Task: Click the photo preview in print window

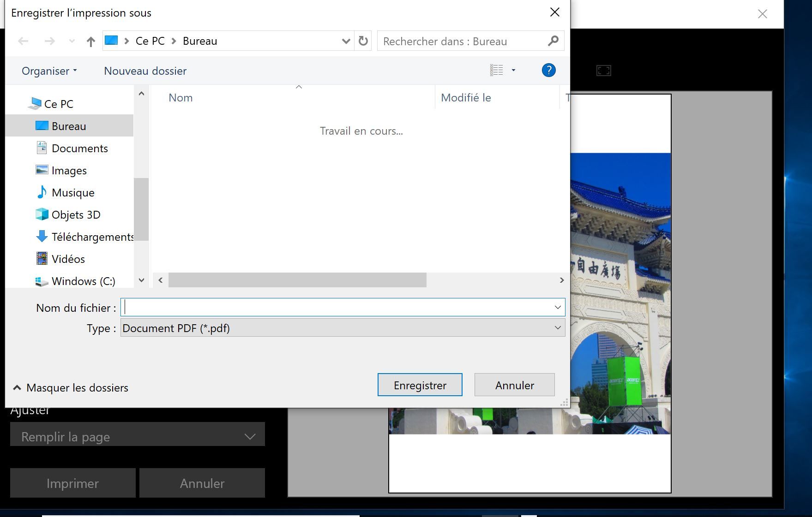Action: pos(620,293)
